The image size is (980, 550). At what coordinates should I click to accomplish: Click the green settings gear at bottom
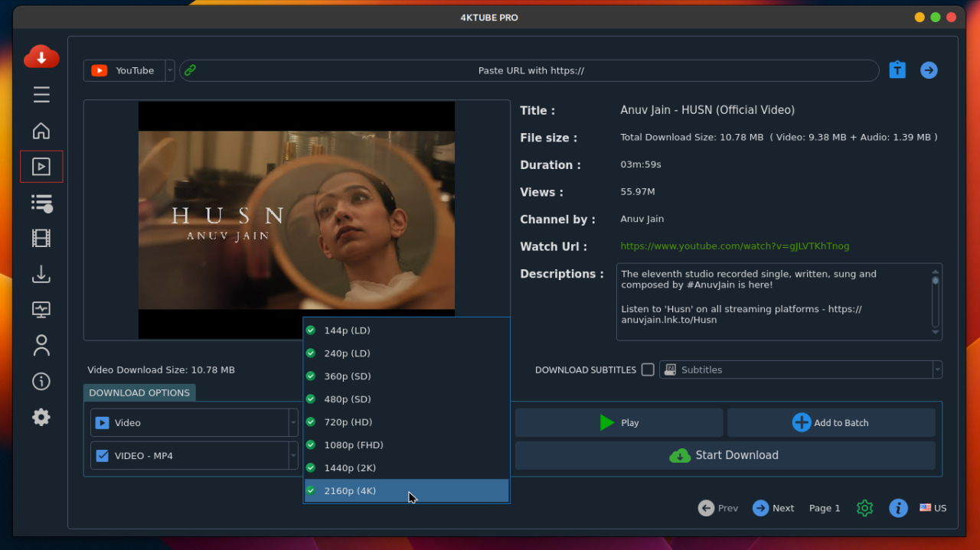point(864,508)
